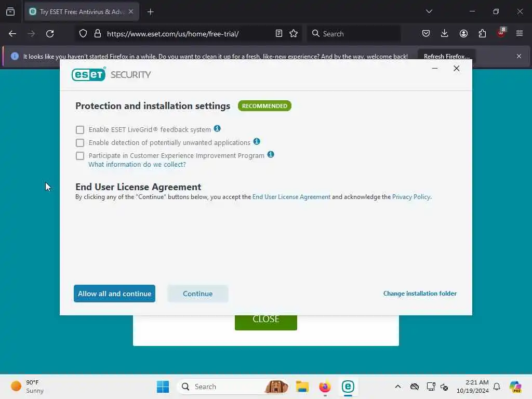The height and width of the screenshot is (399, 532).
Task: Toggle Firefox reader view icon
Action: point(279,34)
